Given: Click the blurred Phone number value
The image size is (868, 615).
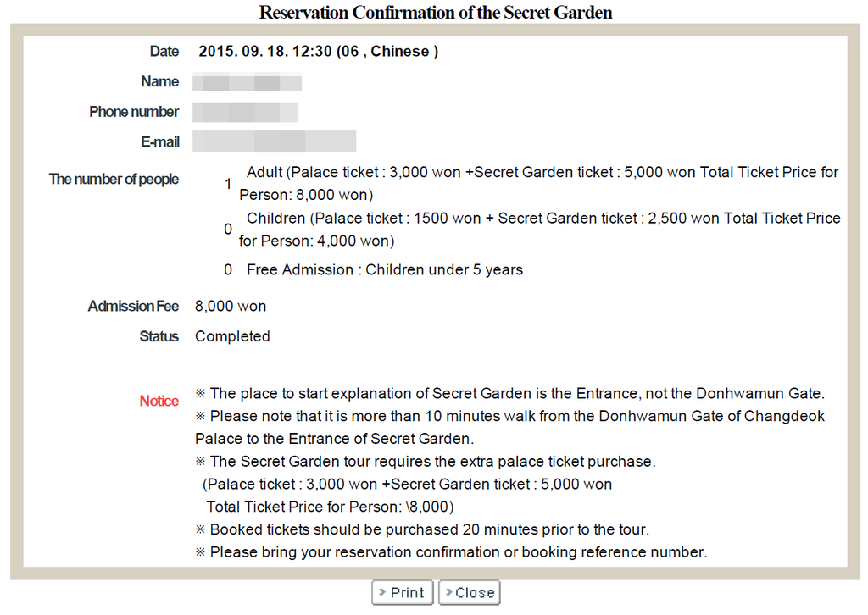Looking at the screenshot, I should [x=245, y=113].
